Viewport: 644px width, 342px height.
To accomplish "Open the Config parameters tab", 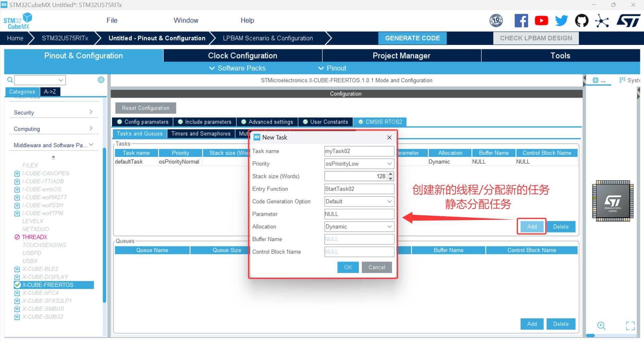I will point(143,122).
